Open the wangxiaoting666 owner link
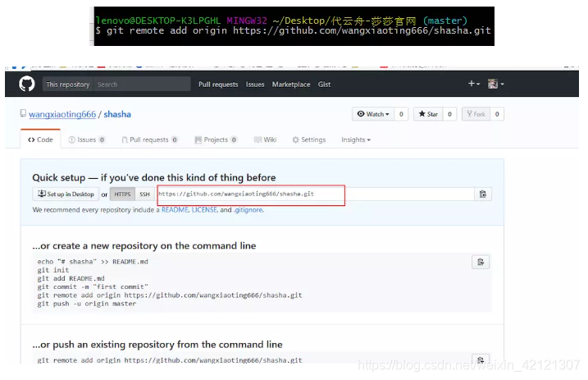Viewport: 588px width, 380px height. coord(62,114)
